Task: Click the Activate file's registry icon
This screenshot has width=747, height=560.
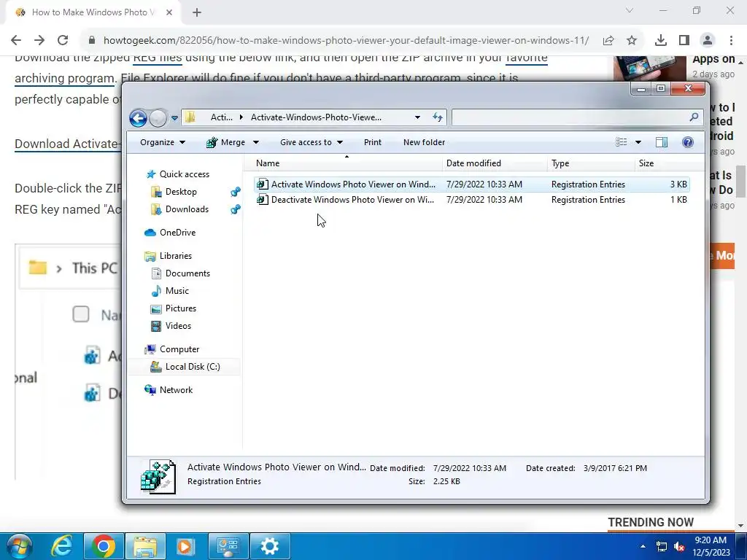Action: (x=262, y=184)
